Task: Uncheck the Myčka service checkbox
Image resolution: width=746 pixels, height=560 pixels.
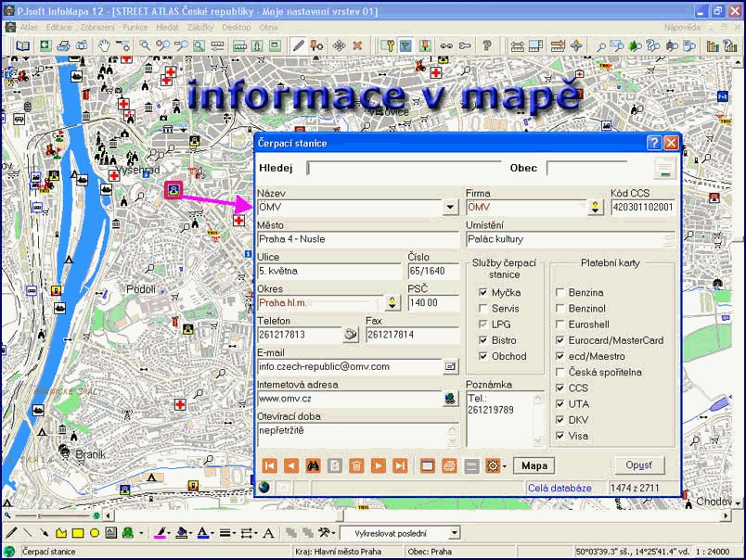Action: click(x=482, y=292)
